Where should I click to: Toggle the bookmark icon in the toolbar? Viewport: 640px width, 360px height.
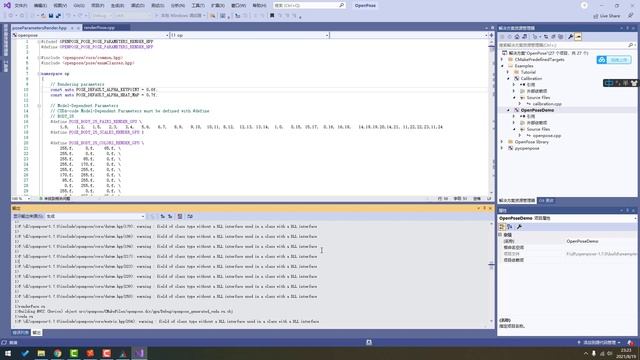coord(272,16)
